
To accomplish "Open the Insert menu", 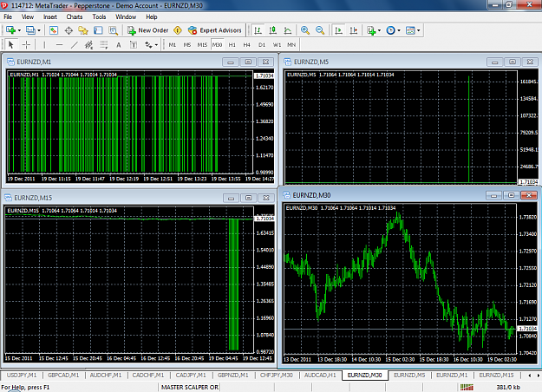I will pos(50,16).
